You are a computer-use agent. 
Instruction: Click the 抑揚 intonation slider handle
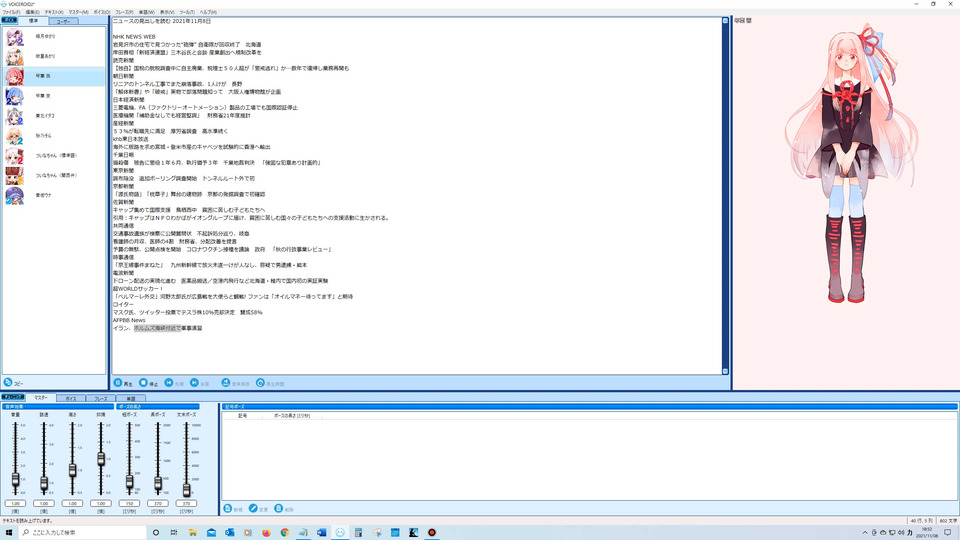click(101, 459)
